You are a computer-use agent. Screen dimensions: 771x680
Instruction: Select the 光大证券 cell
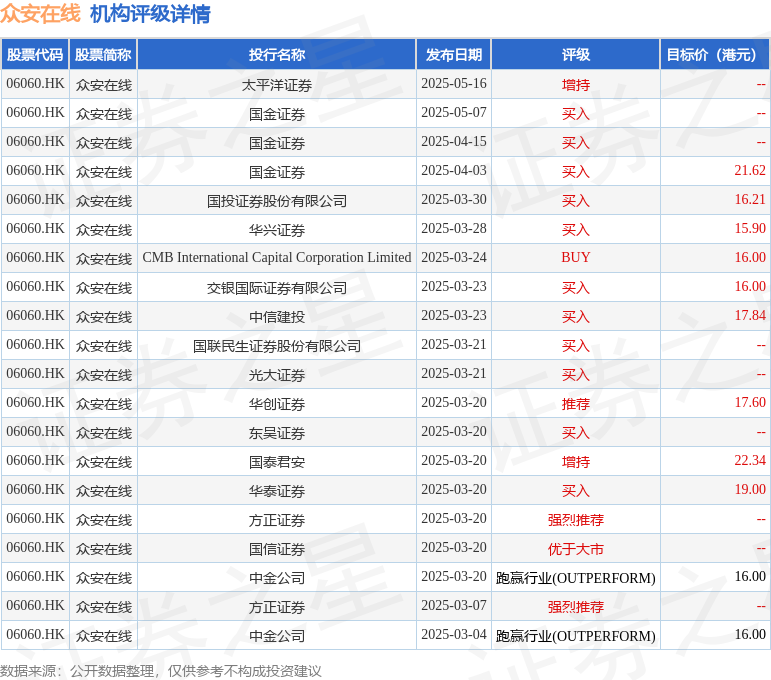pyautogui.click(x=277, y=375)
